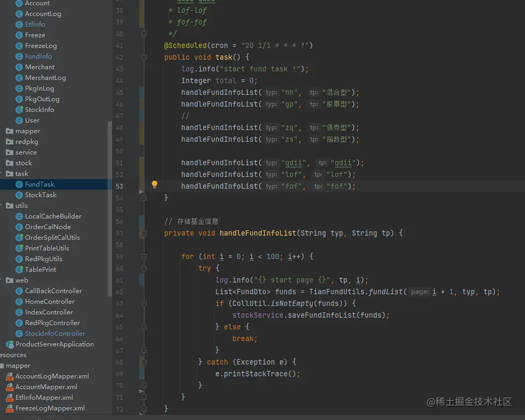Click line number 53 in the gutter
This screenshot has width=525, height=420.
[119, 186]
